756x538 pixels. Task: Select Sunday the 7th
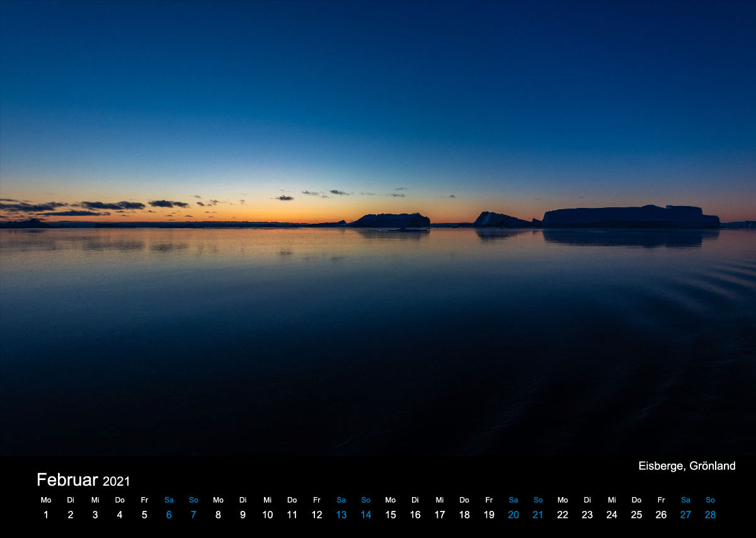coord(193,515)
